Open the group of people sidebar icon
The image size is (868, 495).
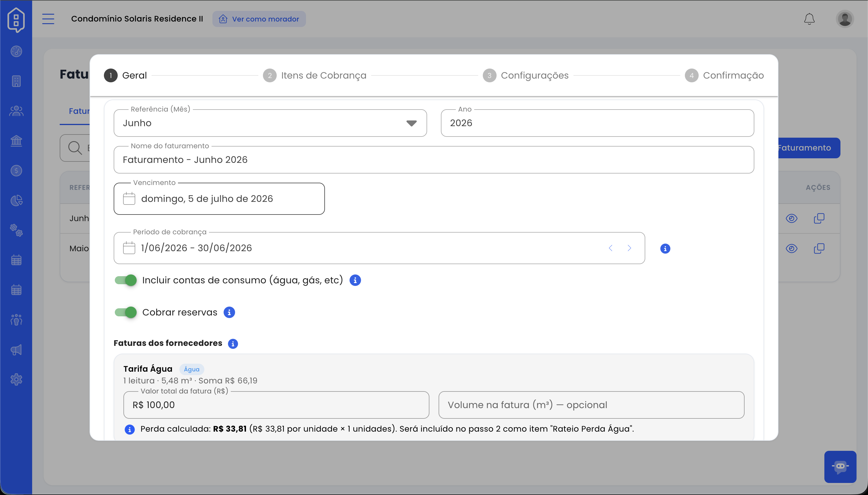16,319
